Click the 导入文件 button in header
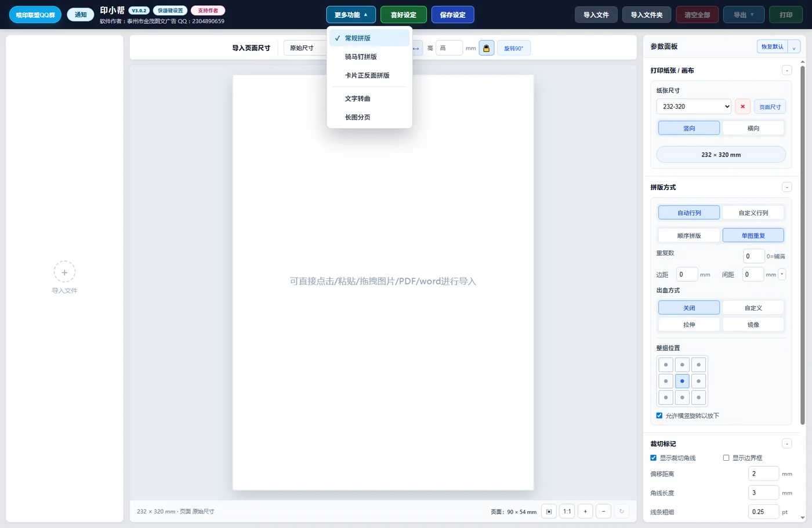The image size is (812, 528). click(x=596, y=14)
